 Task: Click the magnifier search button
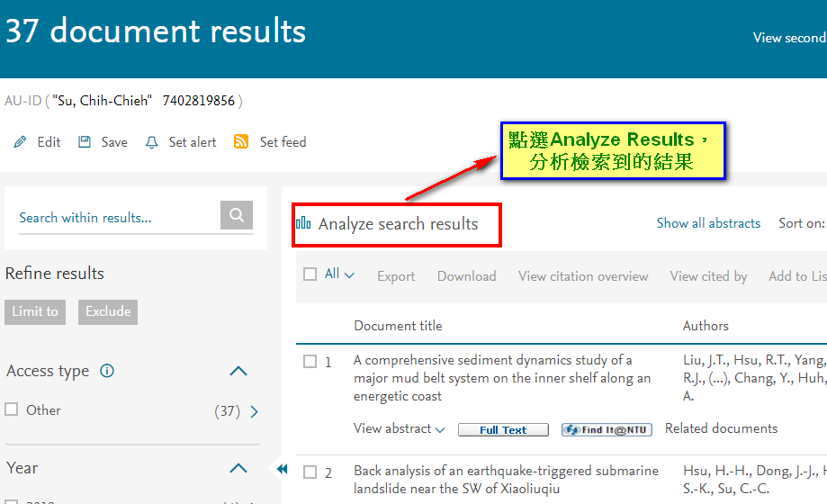(237, 215)
